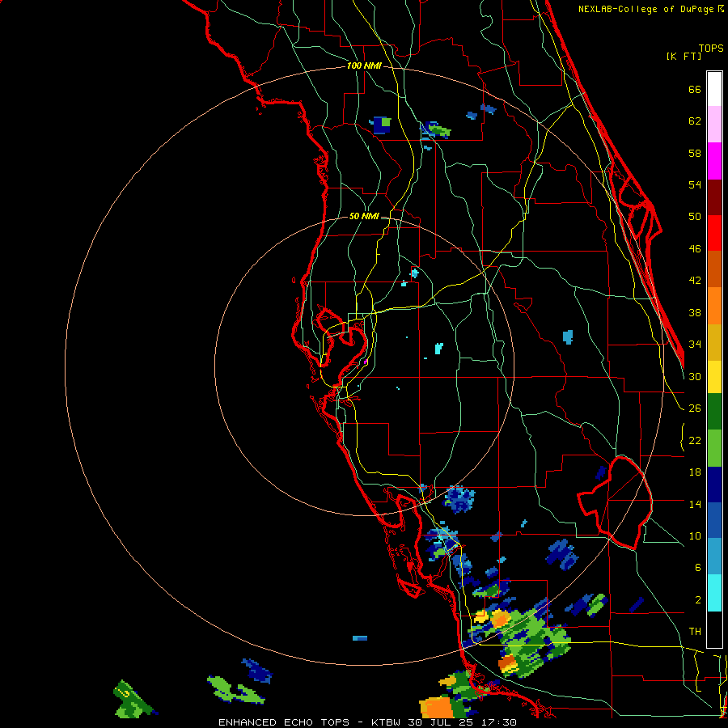The height and width of the screenshot is (728, 728).
Task: Click the 42 legend value
Action: click(695, 280)
